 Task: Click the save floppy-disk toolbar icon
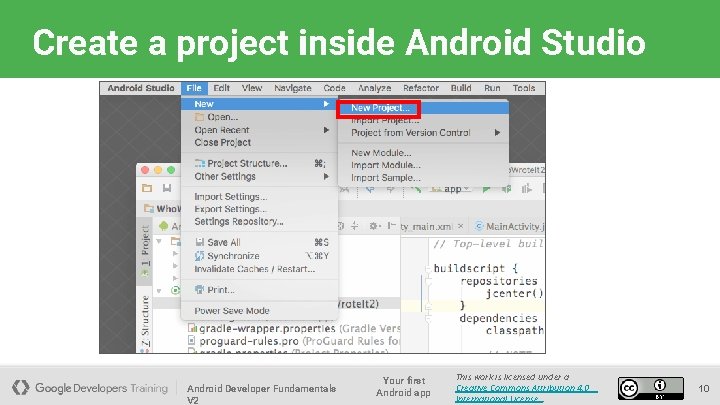pyautogui.click(x=167, y=188)
